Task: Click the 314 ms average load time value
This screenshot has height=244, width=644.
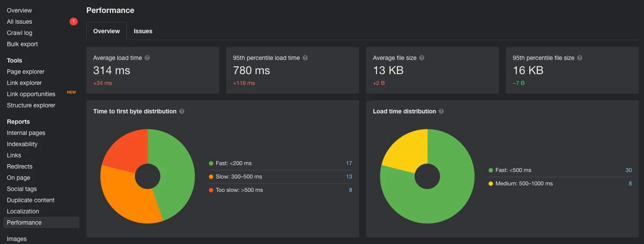Action: [111, 70]
